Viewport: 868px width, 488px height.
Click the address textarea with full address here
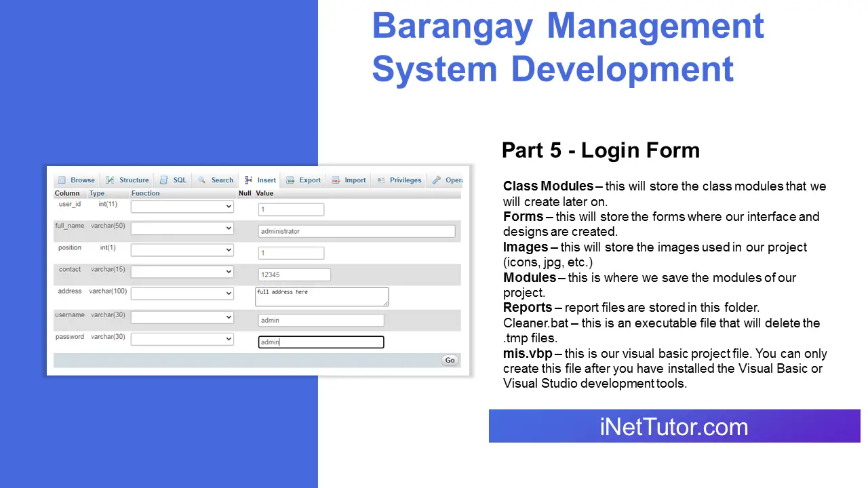coord(321,296)
